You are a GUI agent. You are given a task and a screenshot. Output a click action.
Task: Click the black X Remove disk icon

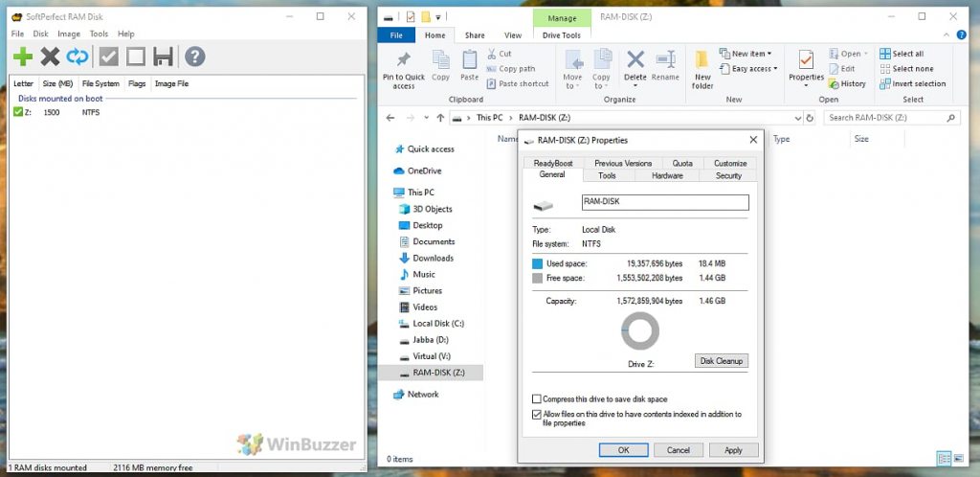[50, 57]
